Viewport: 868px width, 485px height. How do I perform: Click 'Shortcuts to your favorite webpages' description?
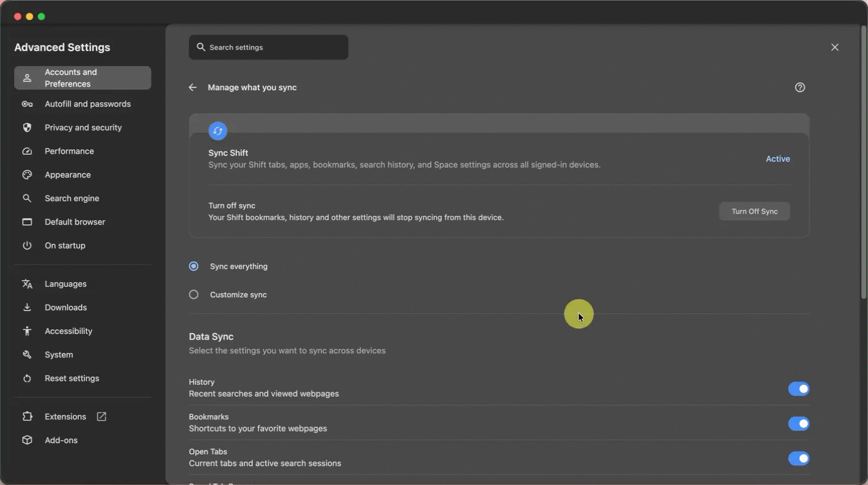(258, 428)
